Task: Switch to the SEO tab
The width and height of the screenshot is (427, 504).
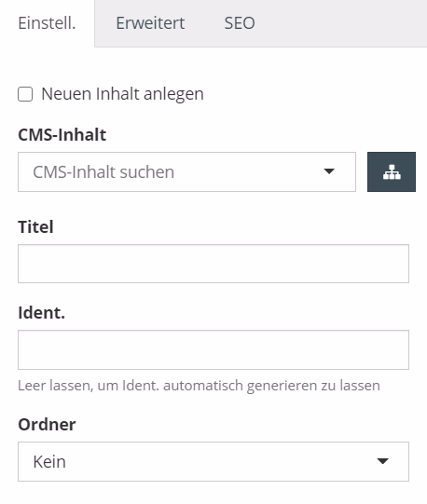Action: tap(240, 23)
